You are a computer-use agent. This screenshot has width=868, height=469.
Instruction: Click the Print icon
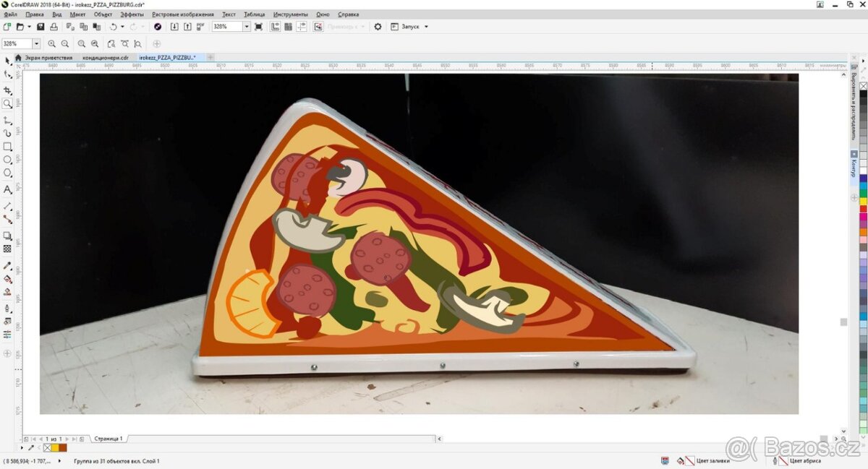(54, 27)
